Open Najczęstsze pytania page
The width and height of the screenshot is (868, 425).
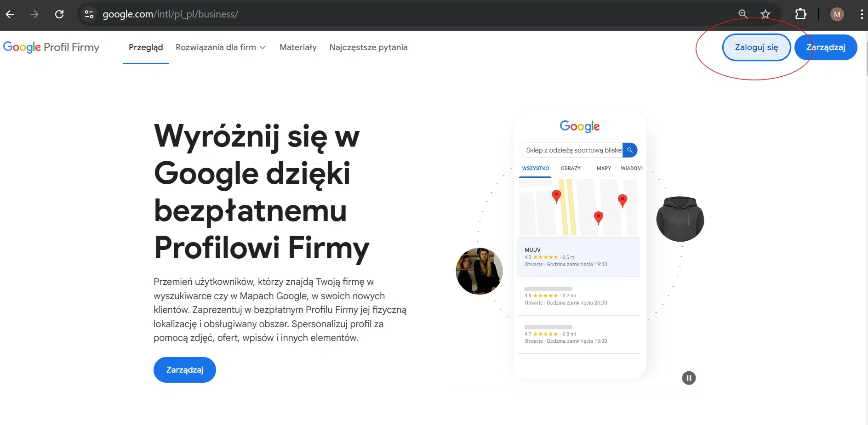tap(368, 47)
